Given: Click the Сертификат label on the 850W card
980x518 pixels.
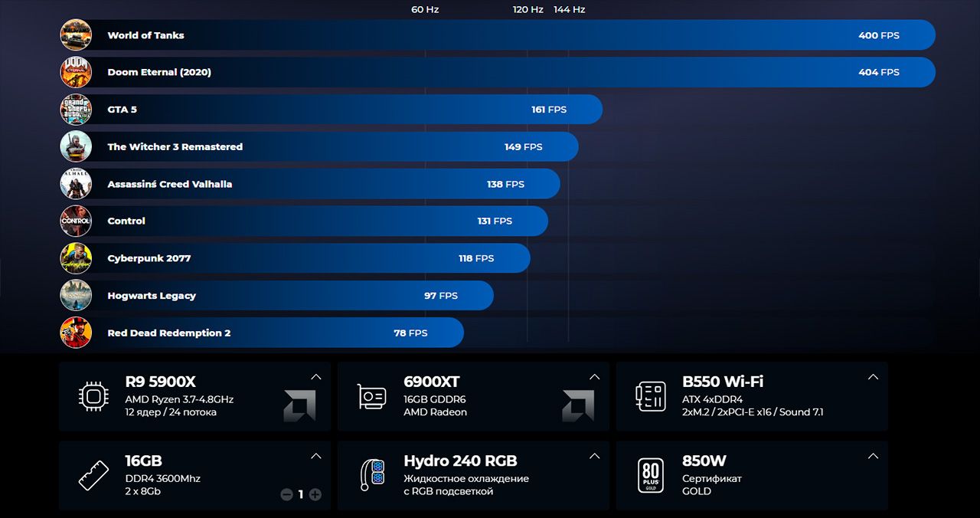Looking at the screenshot, I should click(712, 479).
